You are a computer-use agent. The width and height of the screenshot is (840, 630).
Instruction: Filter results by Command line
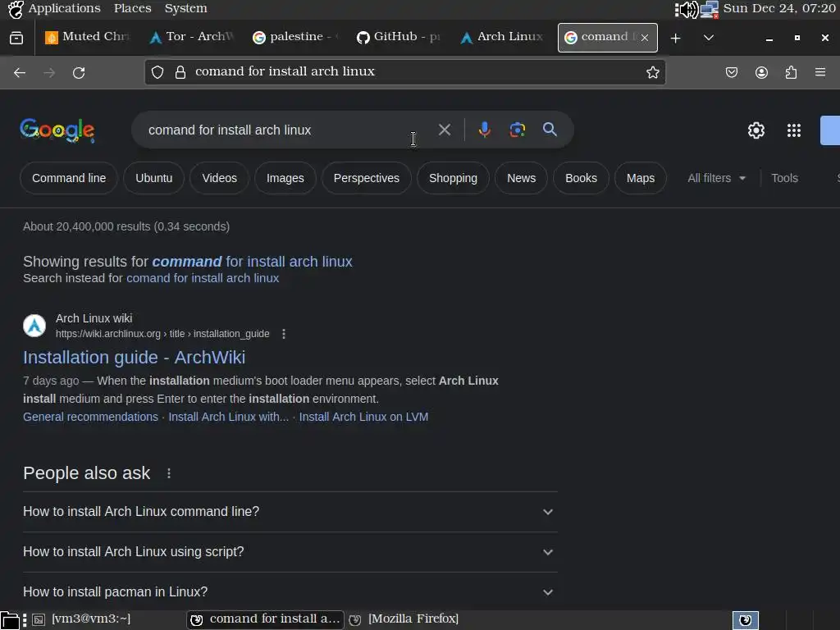(69, 178)
